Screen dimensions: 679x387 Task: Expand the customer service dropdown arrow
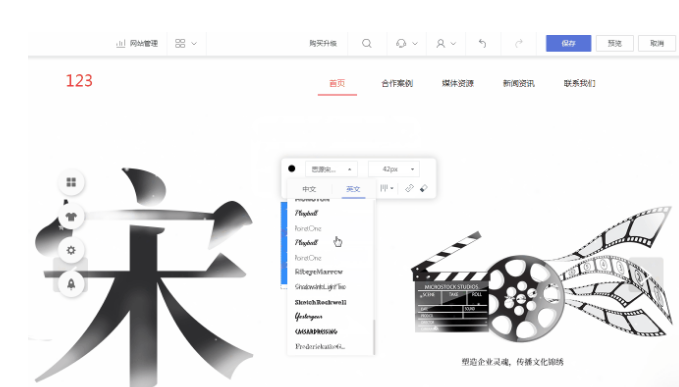pos(415,43)
